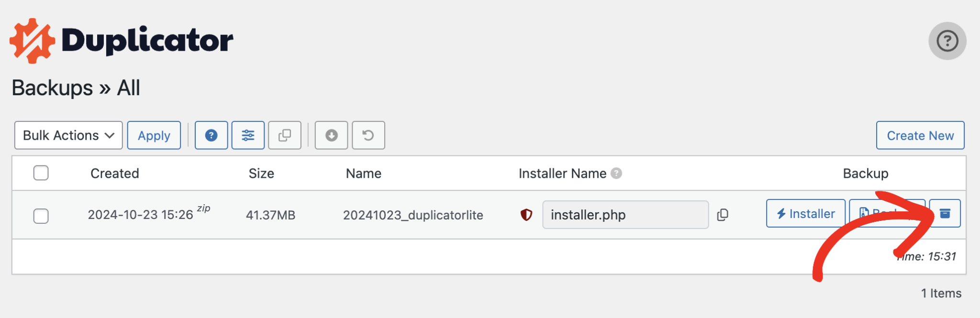Click the Duplicator gear logo

tap(32, 41)
